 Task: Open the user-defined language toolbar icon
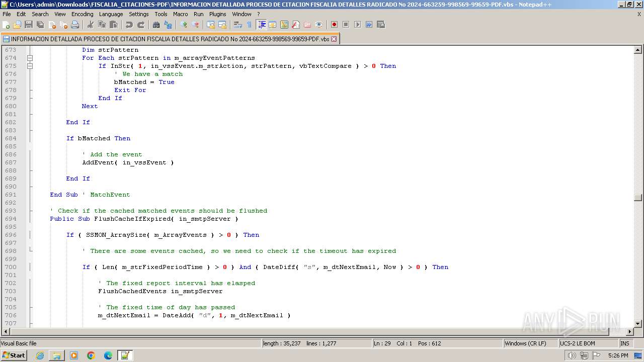(273, 25)
